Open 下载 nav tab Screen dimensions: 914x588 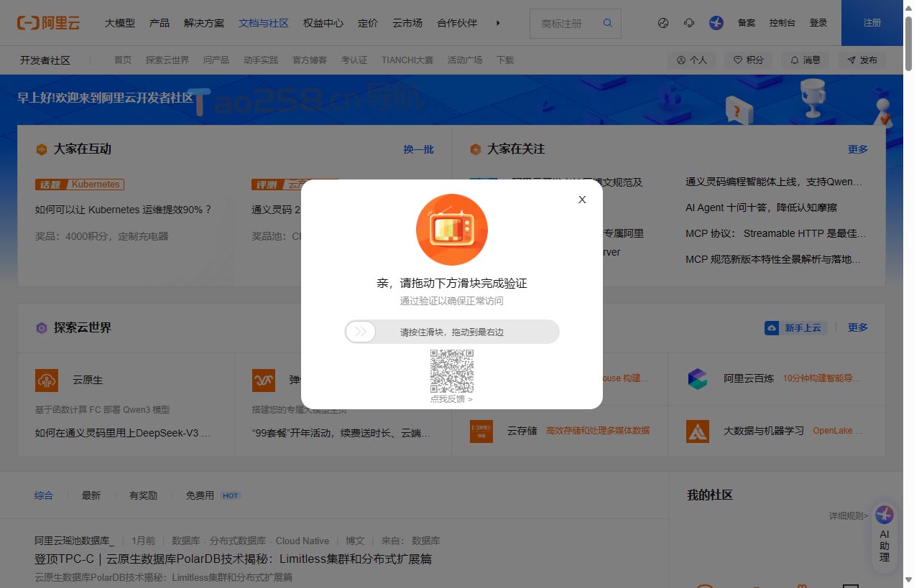pos(505,60)
